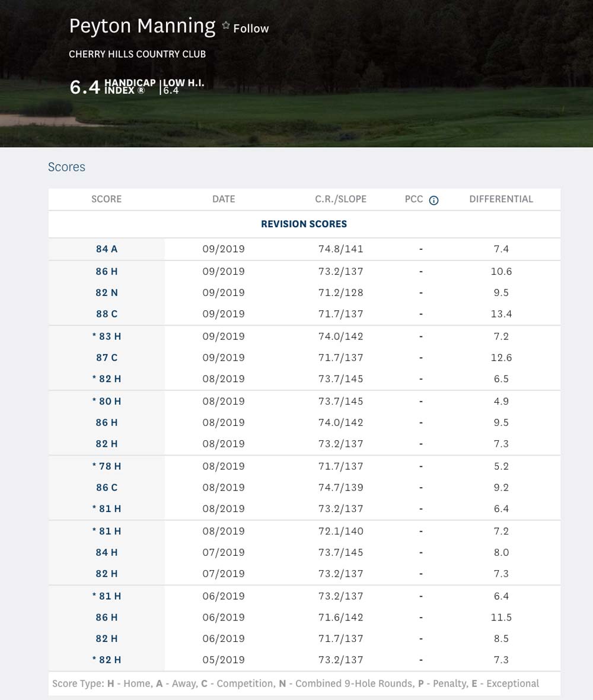Select the starred 78 H score
The width and height of the screenshot is (593, 700).
click(107, 466)
